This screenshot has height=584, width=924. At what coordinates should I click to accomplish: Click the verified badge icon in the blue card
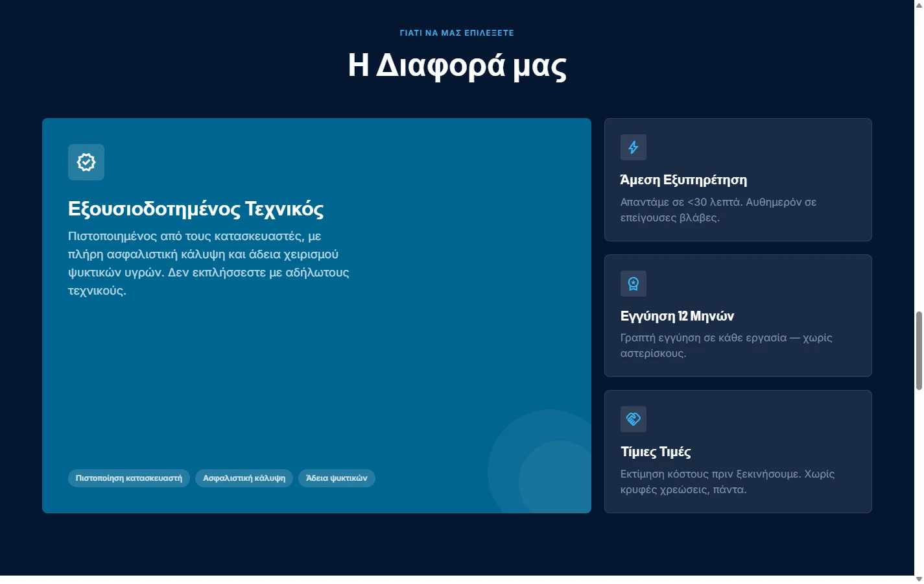[x=86, y=162]
